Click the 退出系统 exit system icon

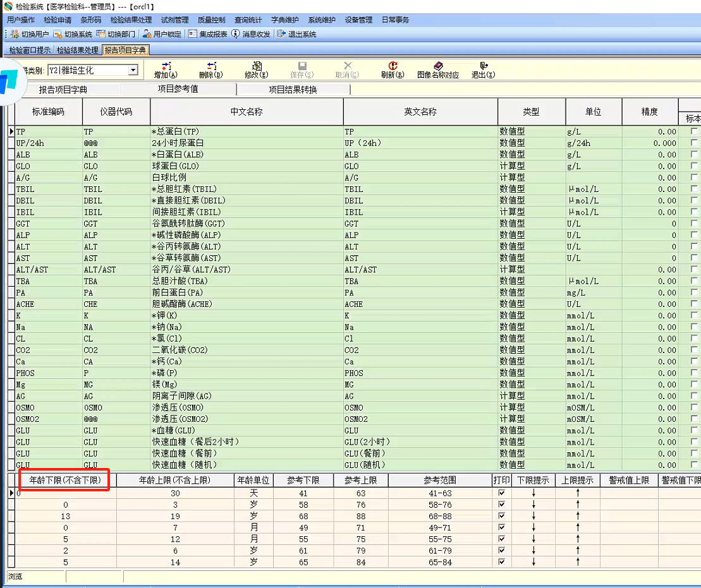[281, 34]
